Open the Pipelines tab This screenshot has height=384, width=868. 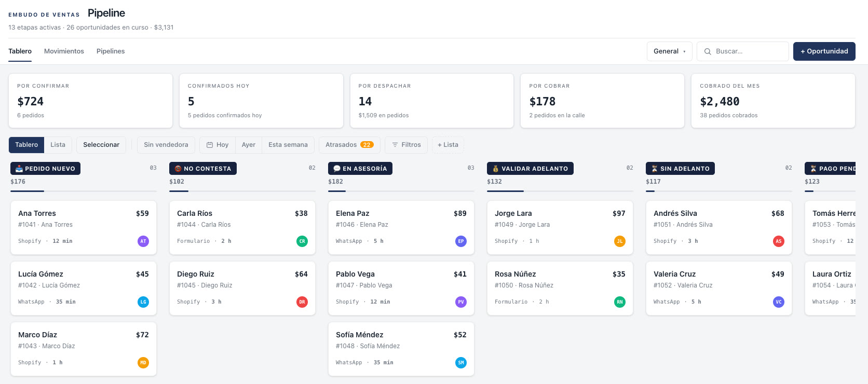[111, 51]
